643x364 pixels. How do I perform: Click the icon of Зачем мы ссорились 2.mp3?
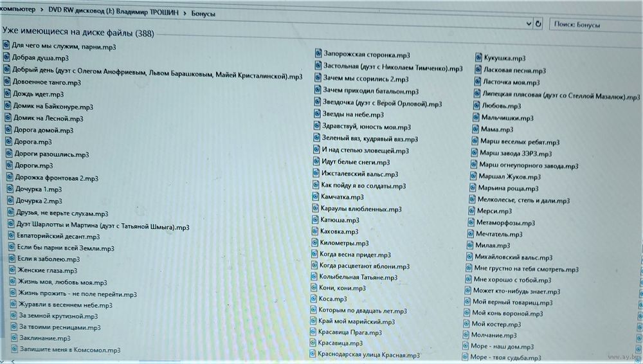coord(318,78)
